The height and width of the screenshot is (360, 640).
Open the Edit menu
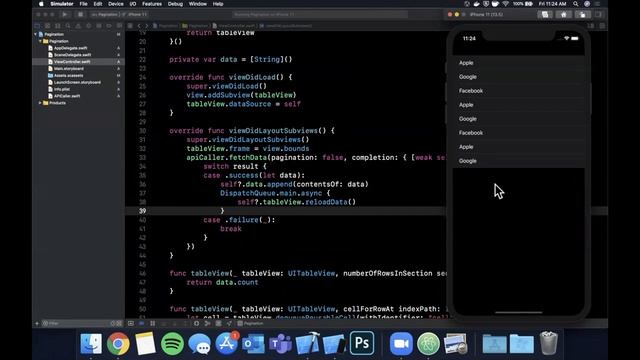pyautogui.click(x=98, y=4)
